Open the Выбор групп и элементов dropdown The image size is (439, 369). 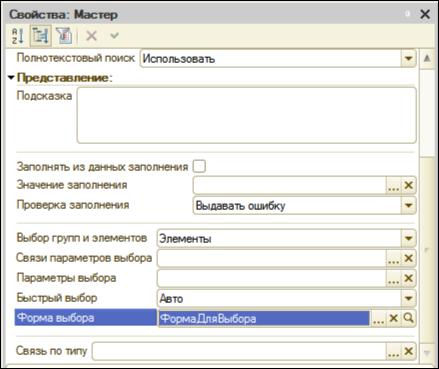tap(408, 238)
